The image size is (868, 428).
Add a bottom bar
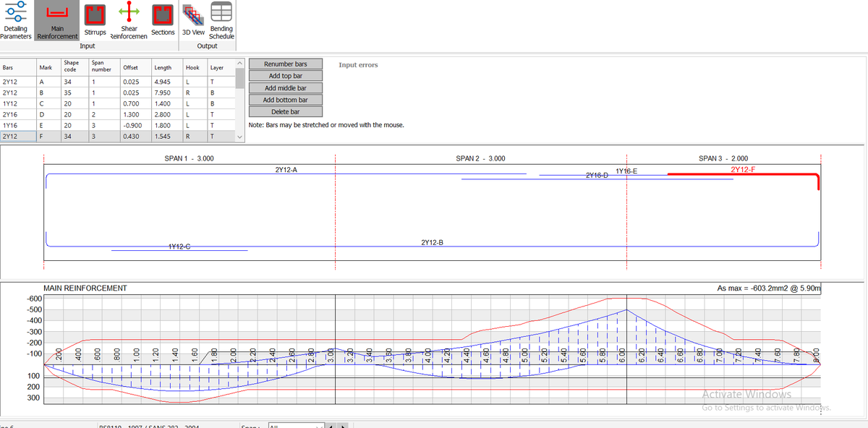click(285, 100)
